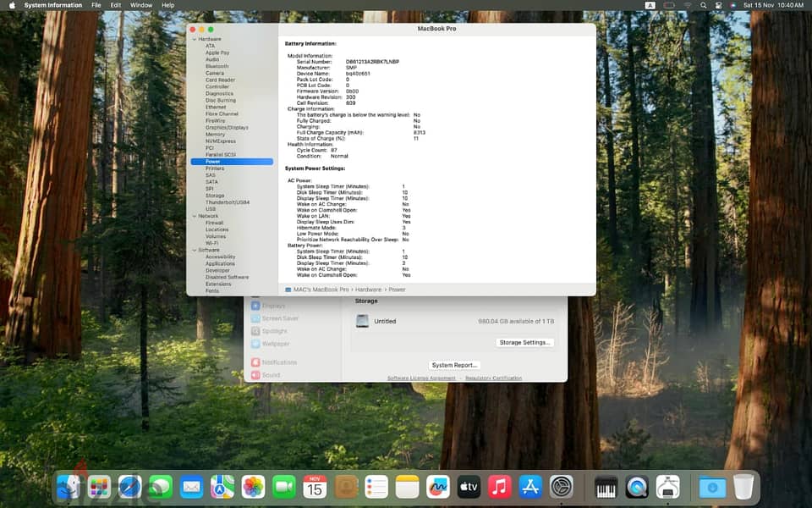This screenshot has width=812, height=508.
Task: Select Firewall under Network
Action: (x=214, y=223)
